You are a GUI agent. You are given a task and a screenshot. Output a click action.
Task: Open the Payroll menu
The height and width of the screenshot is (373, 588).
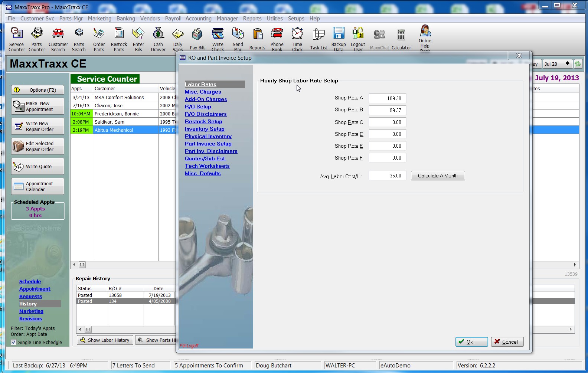coord(173,18)
